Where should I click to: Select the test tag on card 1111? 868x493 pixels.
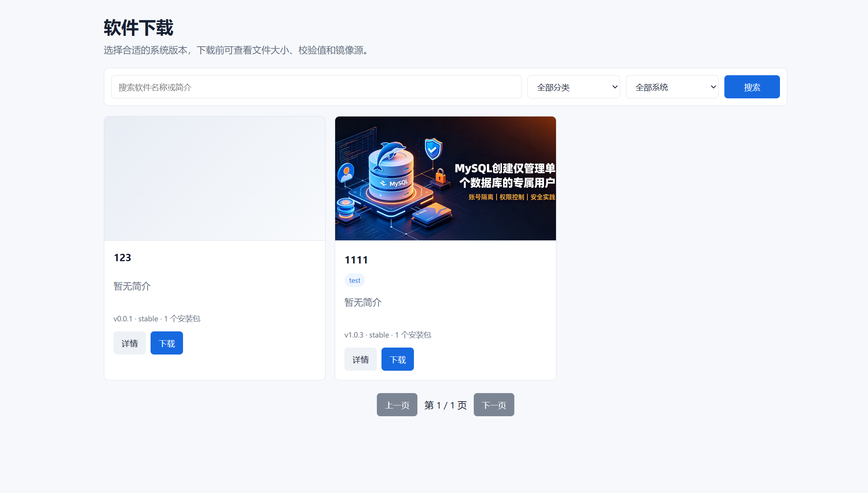(354, 280)
